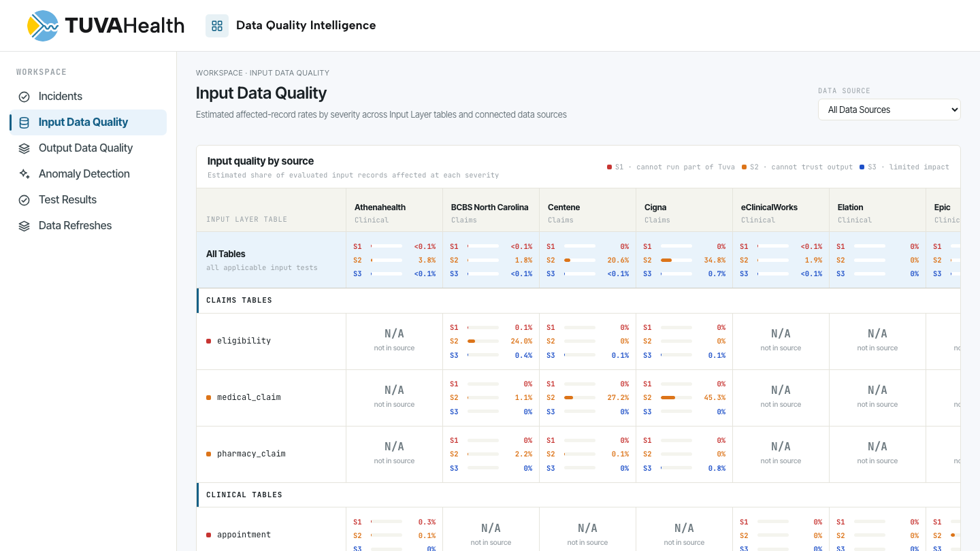
Task: Click the Data Refreshes stack icon
Action: tap(24, 226)
